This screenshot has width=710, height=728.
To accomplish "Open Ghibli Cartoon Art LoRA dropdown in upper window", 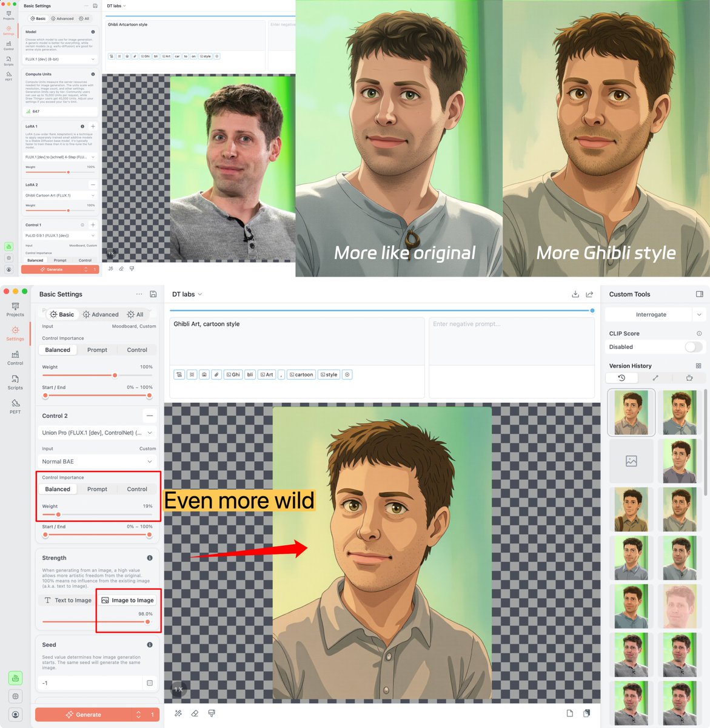I will pyautogui.click(x=60, y=195).
